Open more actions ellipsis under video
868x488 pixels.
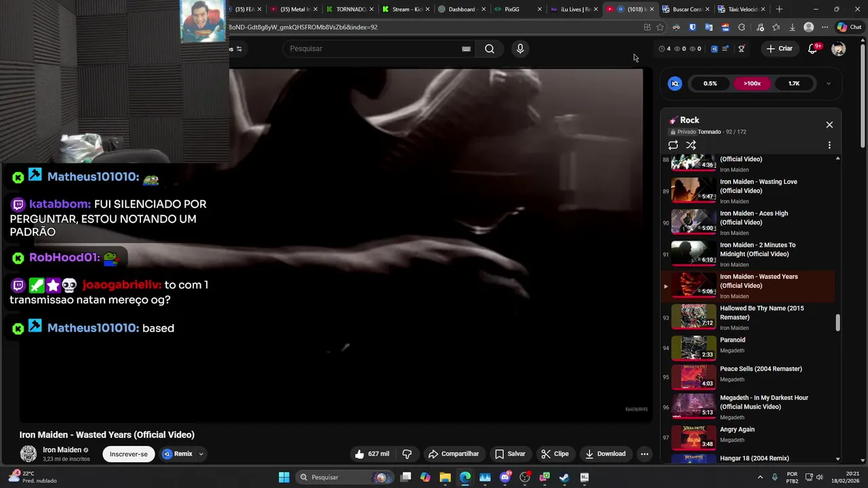644,454
